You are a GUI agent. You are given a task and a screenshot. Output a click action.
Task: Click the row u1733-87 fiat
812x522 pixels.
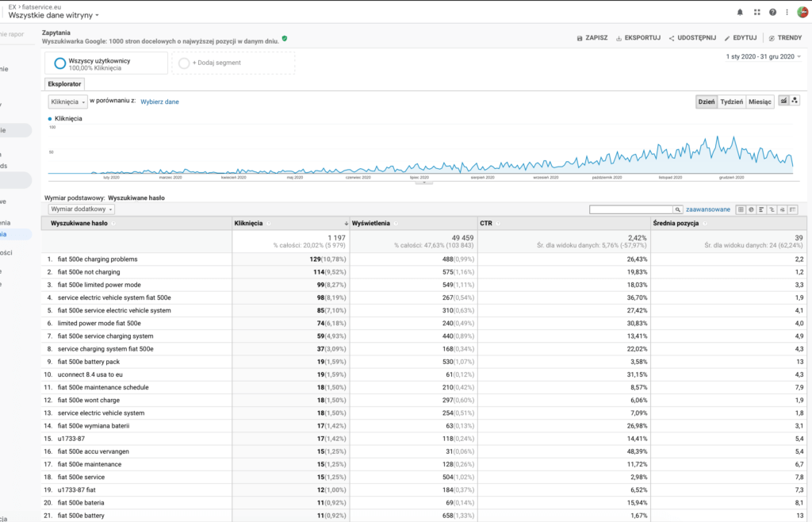click(424, 490)
